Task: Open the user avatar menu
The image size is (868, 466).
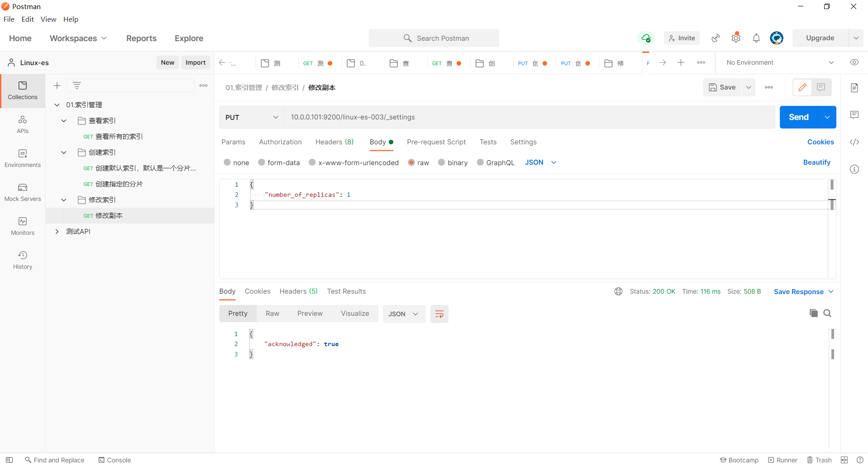Action: pos(777,38)
